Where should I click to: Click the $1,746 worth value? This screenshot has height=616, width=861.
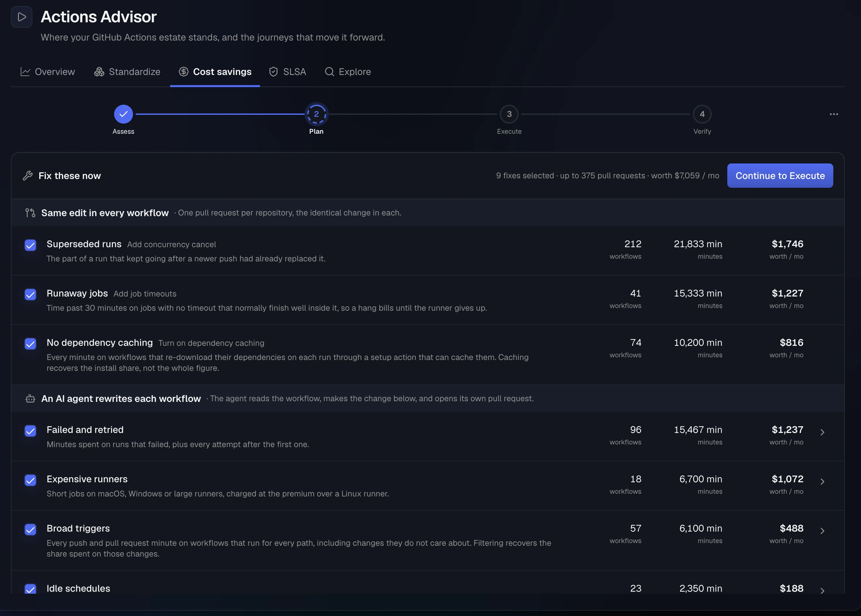coord(787,244)
